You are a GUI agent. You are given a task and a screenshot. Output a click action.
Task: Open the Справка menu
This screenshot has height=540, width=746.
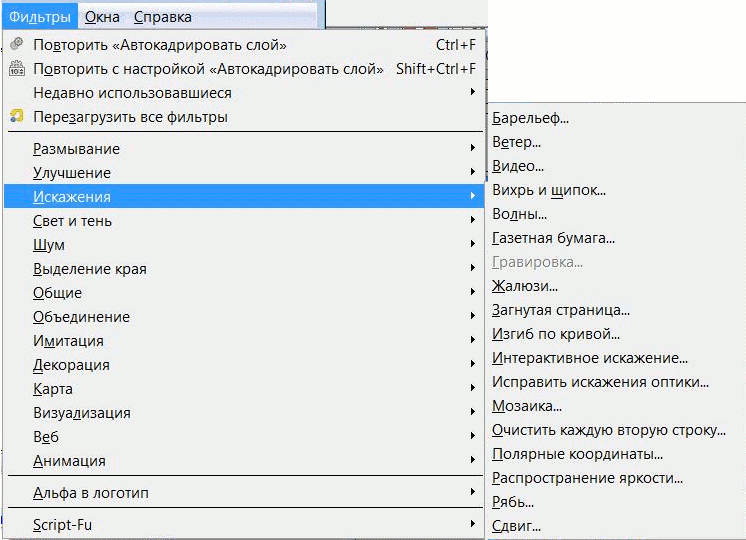(x=163, y=17)
